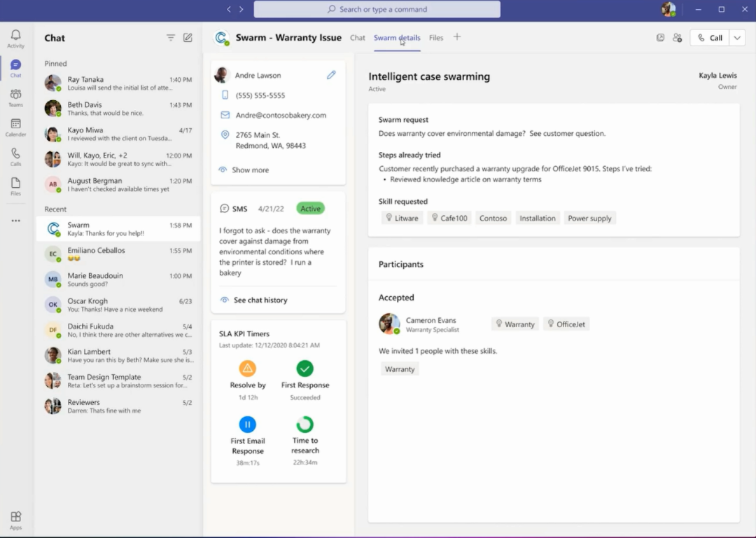Click the pop-out chat icon
This screenshot has height=538, width=756.
(660, 38)
